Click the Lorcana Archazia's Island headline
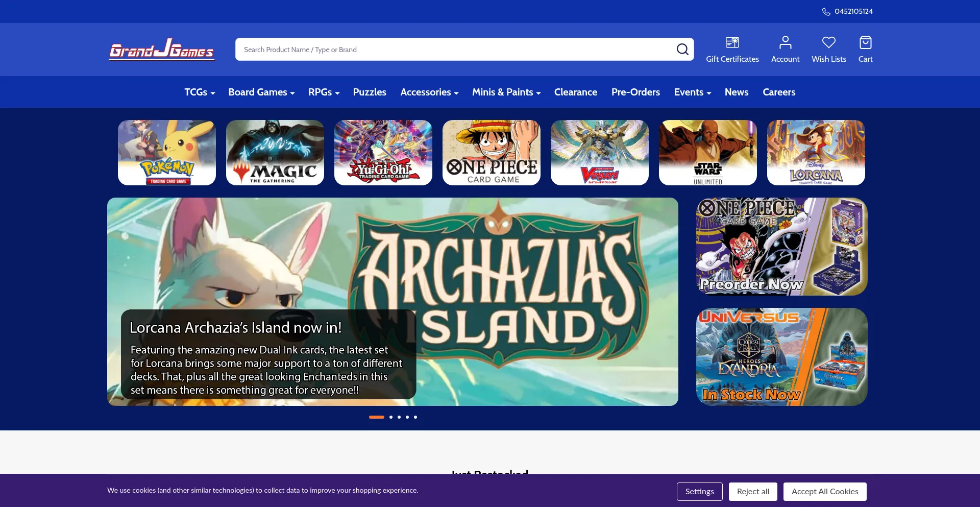The width and height of the screenshot is (980, 507). (x=235, y=328)
